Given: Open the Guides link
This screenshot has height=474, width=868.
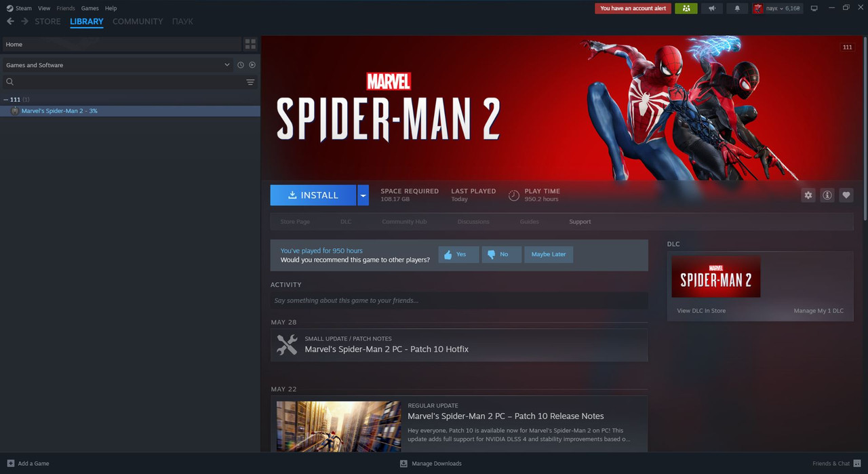Looking at the screenshot, I should [530, 222].
